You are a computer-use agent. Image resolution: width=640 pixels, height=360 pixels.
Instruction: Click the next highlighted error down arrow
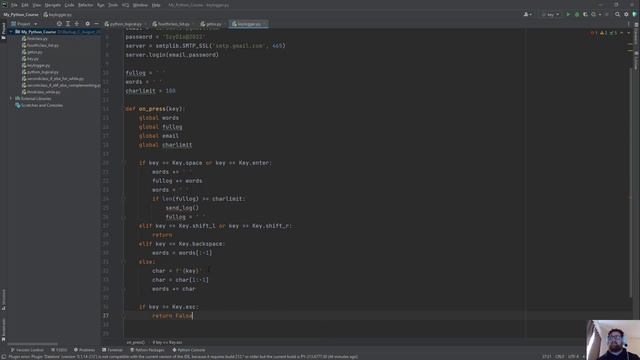629,33
